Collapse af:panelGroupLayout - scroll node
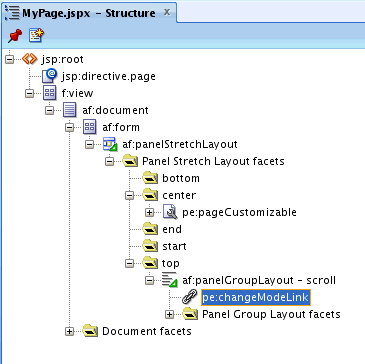 pyautogui.click(x=149, y=281)
